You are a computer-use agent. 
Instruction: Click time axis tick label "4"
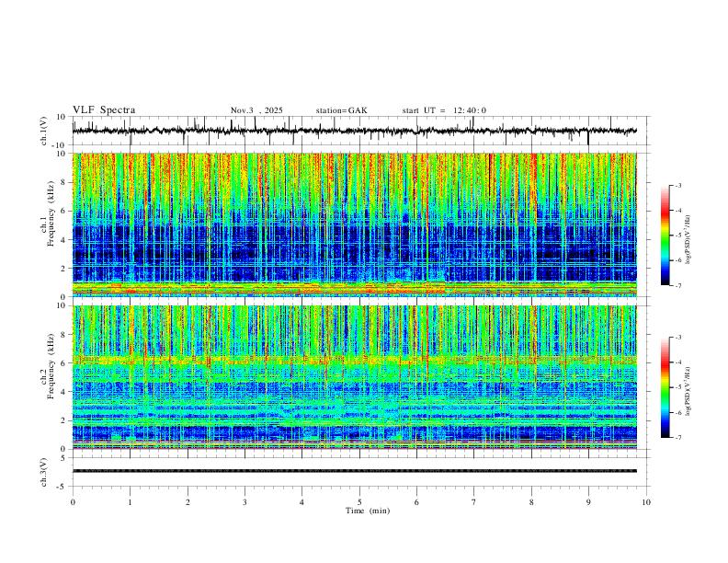tap(301, 502)
